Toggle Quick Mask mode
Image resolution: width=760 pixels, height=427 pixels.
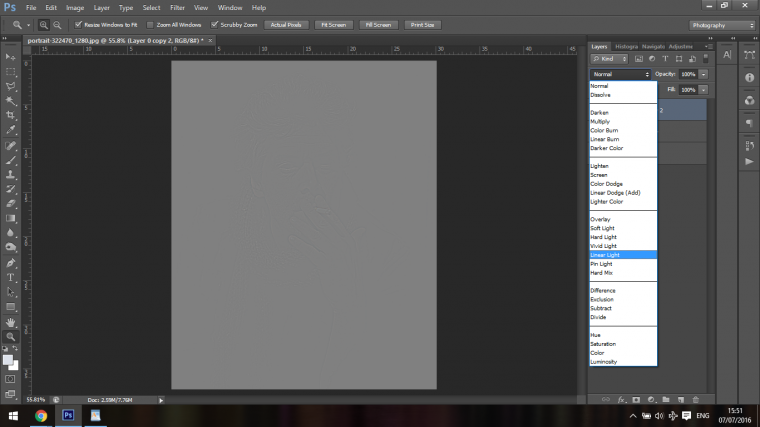pos(10,379)
